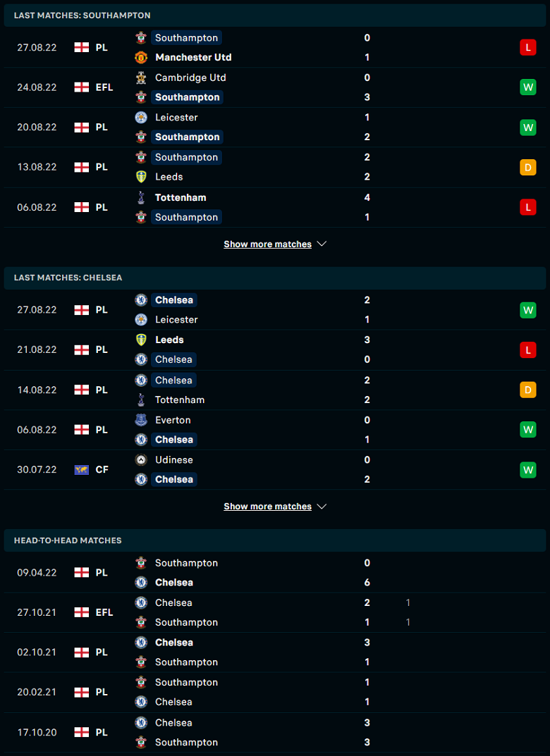Click the world flag icon beside CF

coord(82,470)
